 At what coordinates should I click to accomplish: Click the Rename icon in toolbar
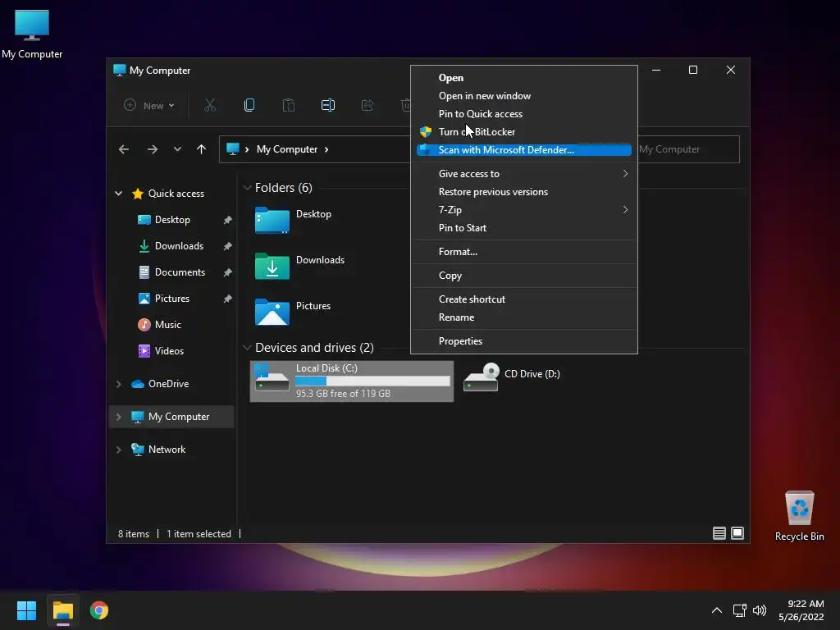328,106
